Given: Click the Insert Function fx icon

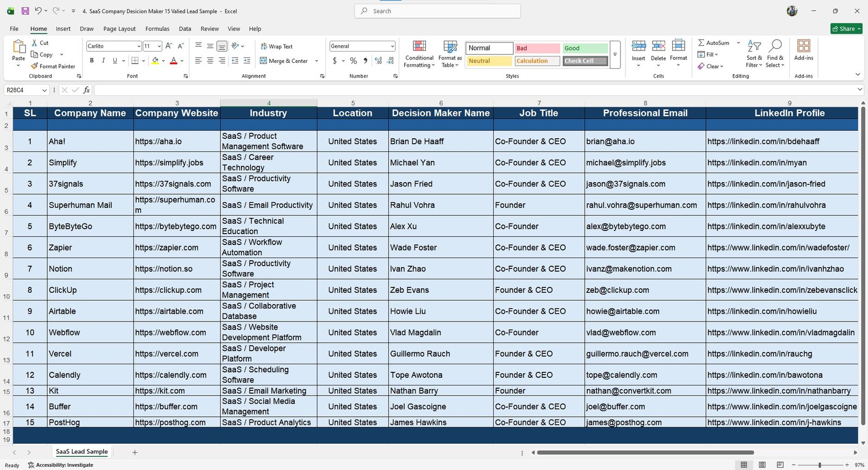Looking at the screenshot, I should click(86, 90).
